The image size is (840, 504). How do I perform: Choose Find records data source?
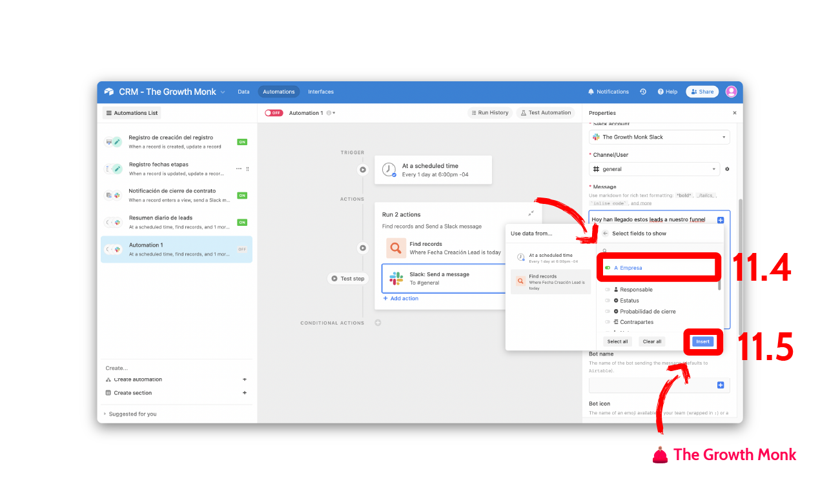550,282
